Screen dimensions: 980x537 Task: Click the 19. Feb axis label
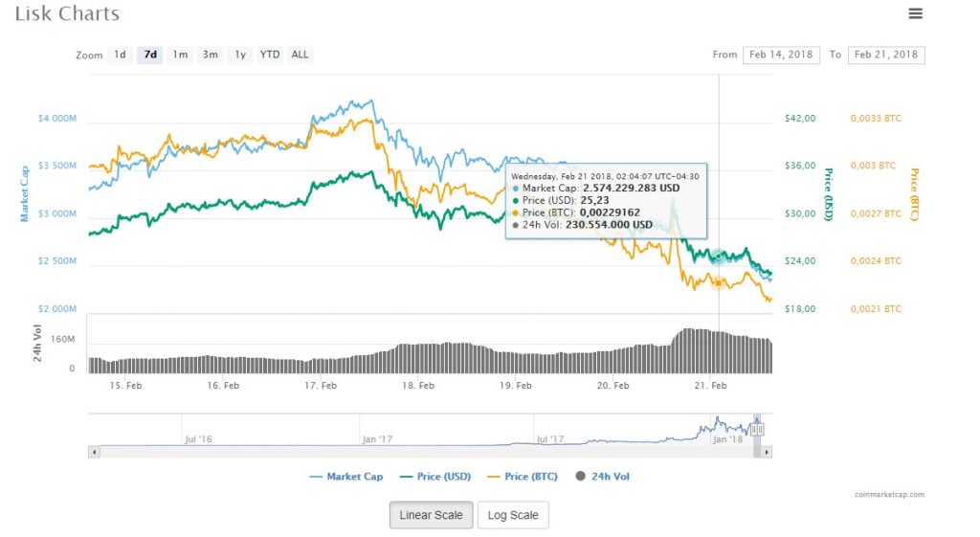tap(516, 386)
